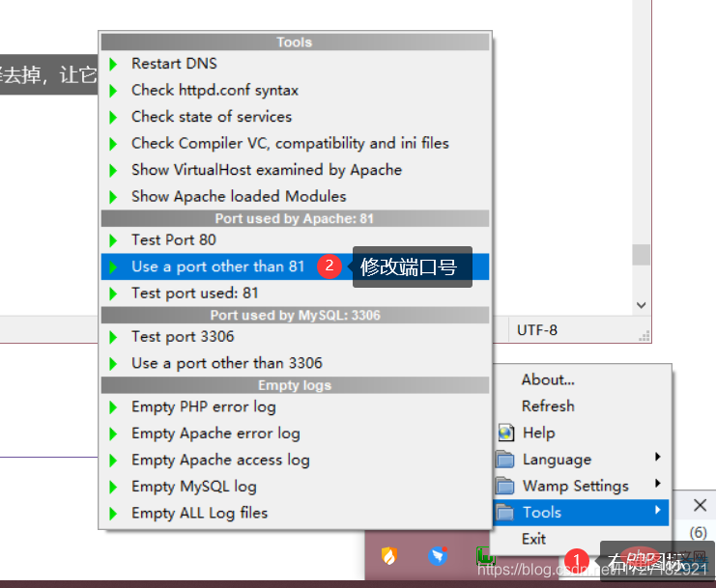Image resolution: width=716 pixels, height=588 pixels.
Task: Click the Wamp Settings folder icon
Action: (505, 486)
